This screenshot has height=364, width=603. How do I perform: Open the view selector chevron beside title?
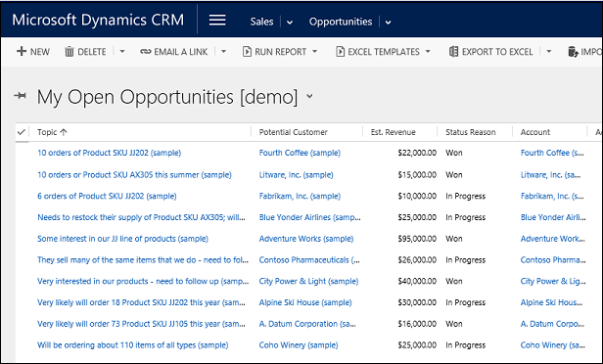coord(309,96)
